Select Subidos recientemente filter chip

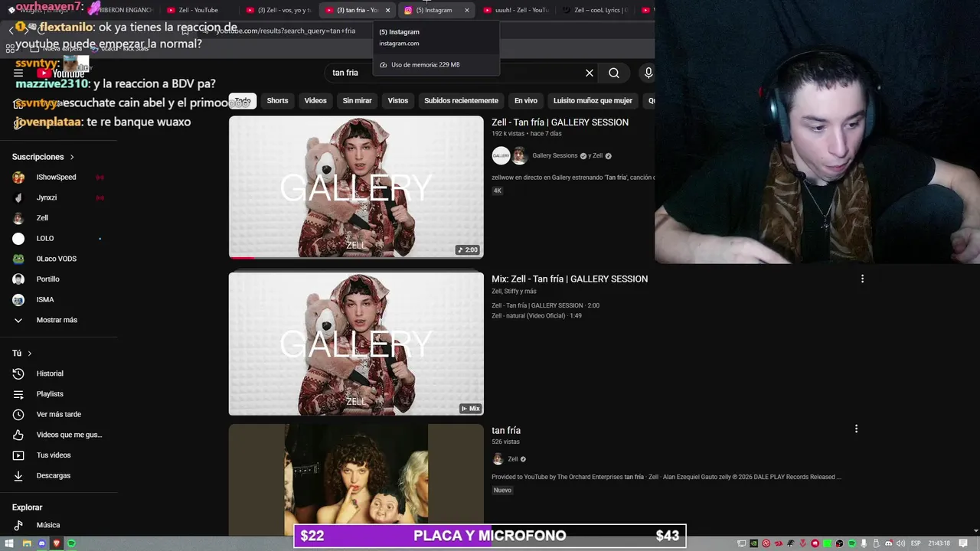(461, 100)
